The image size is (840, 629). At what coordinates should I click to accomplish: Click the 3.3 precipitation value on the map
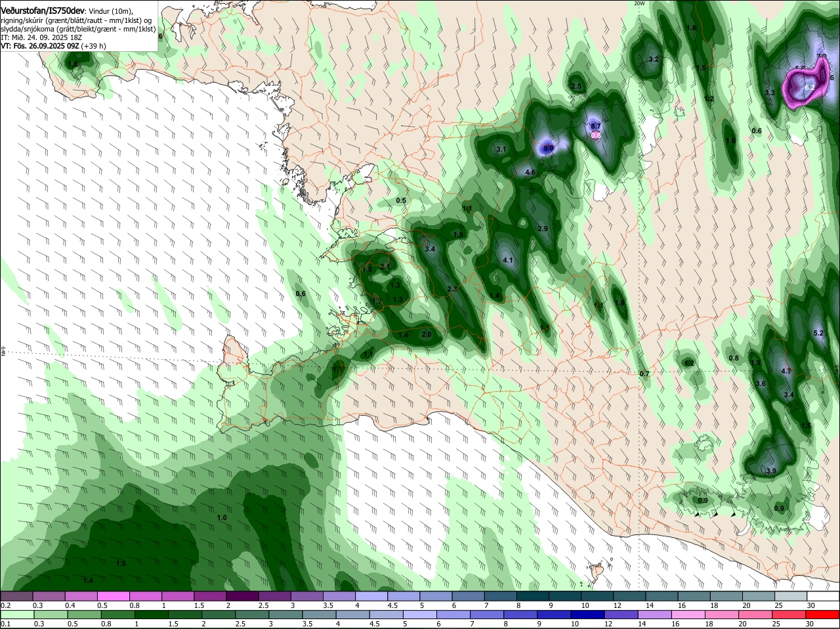pyautogui.click(x=770, y=93)
